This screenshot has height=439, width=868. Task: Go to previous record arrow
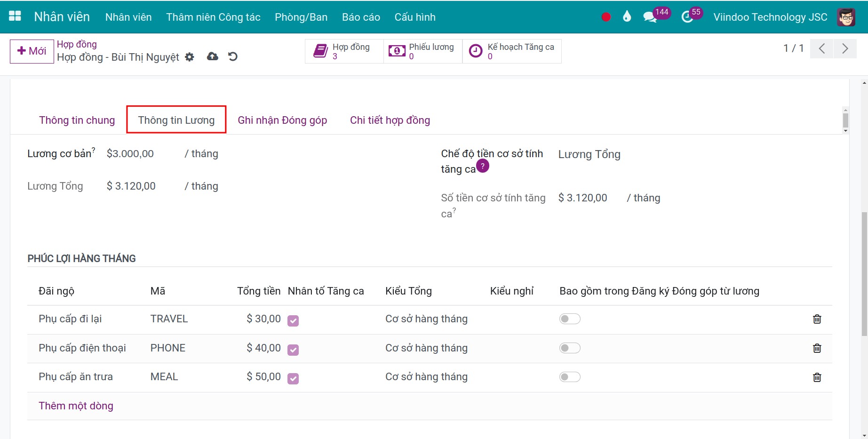click(x=822, y=48)
